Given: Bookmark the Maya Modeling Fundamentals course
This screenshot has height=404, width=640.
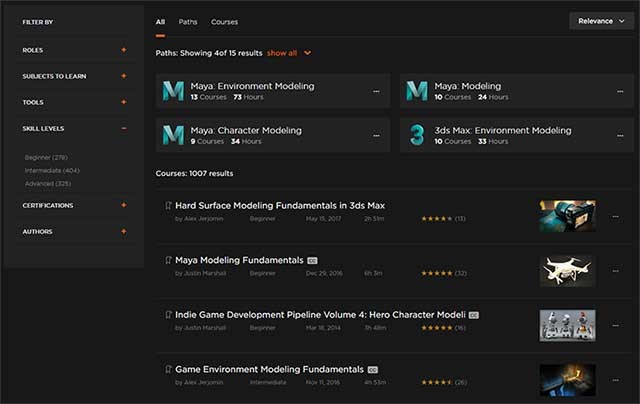Looking at the screenshot, I should tap(168, 260).
